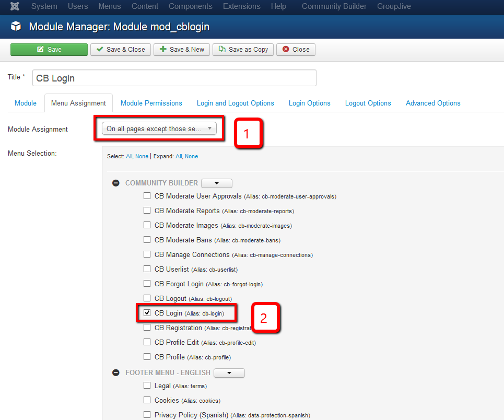
Task: Select All menu items link
Action: (129, 156)
